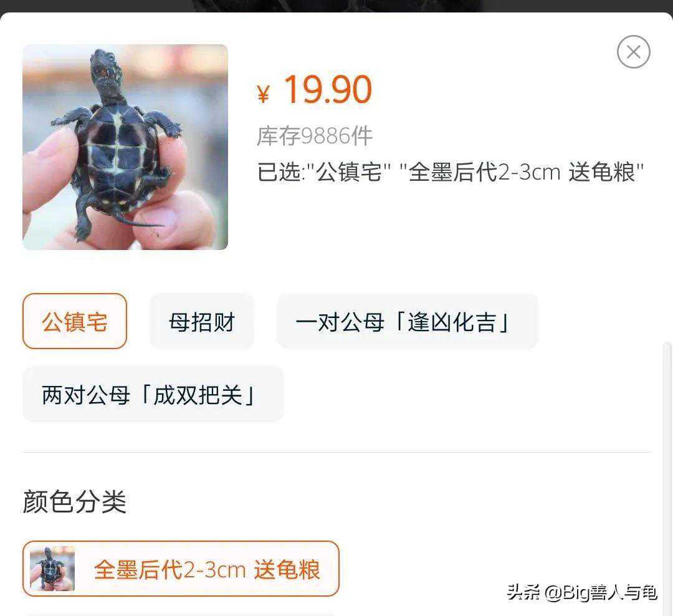Click the ¥19.90 price text
This screenshot has height=616, width=673.
[x=314, y=90]
